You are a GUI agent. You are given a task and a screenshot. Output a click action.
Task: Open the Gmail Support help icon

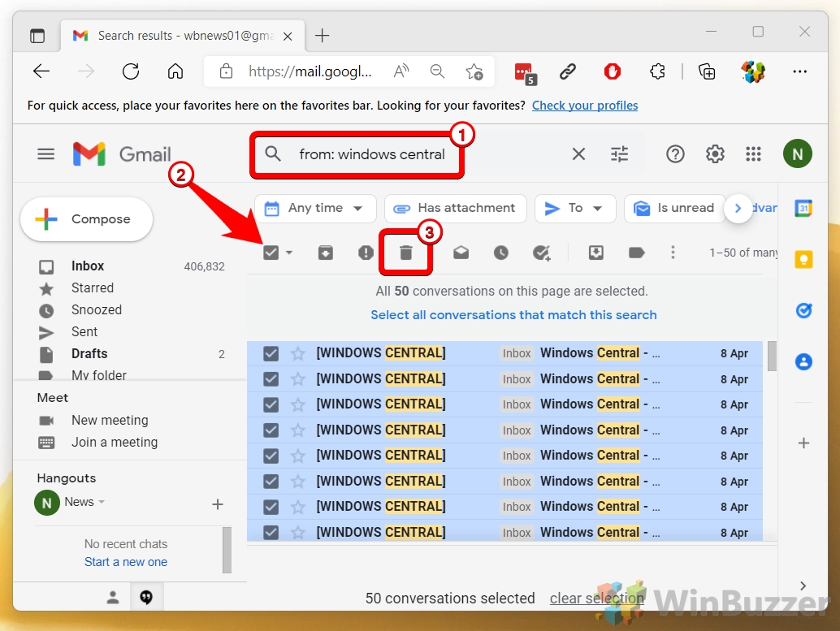(675, 154)
